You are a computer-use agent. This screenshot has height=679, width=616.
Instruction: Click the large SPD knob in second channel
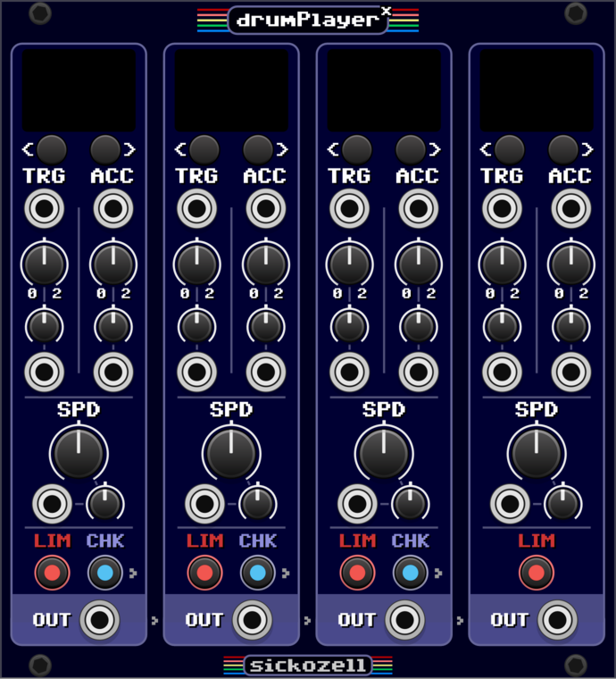[x=231, y=453]
